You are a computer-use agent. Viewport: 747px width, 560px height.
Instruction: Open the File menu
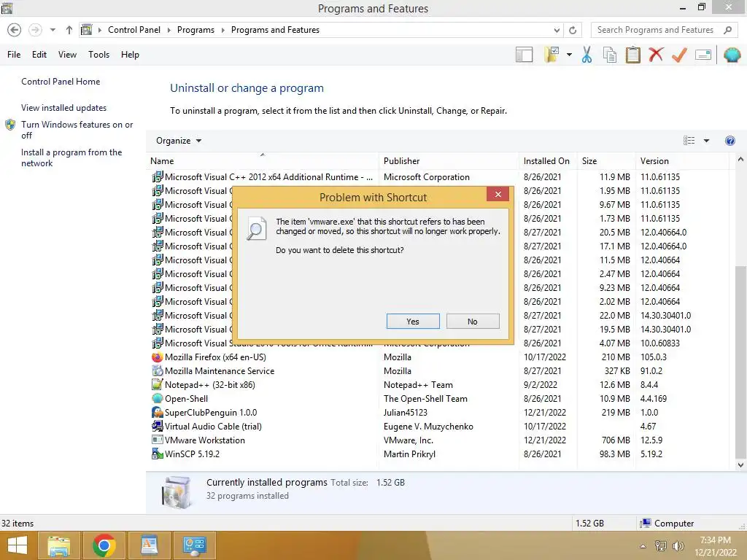point(14,55)
